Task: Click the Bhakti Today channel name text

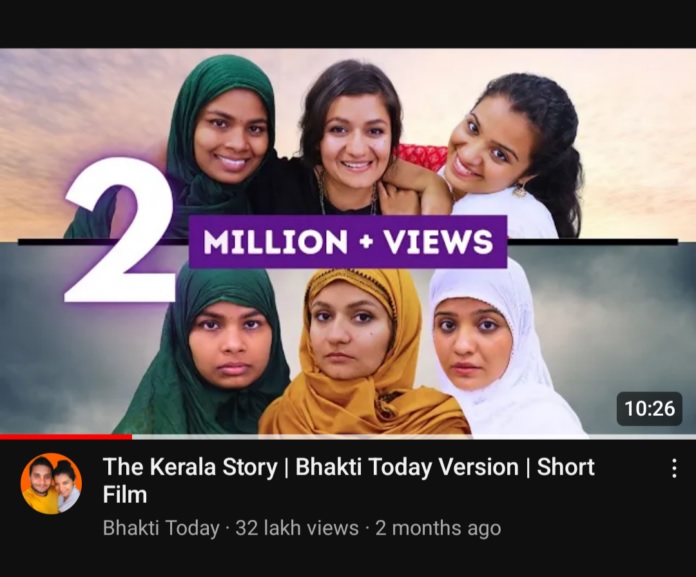Action: coord(161,528)
